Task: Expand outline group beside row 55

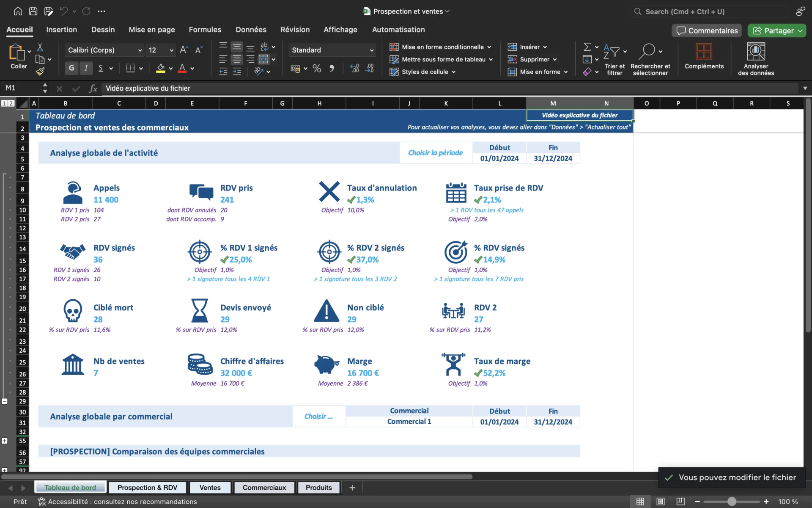Action: pyautogui.click(x=5, y=441)
